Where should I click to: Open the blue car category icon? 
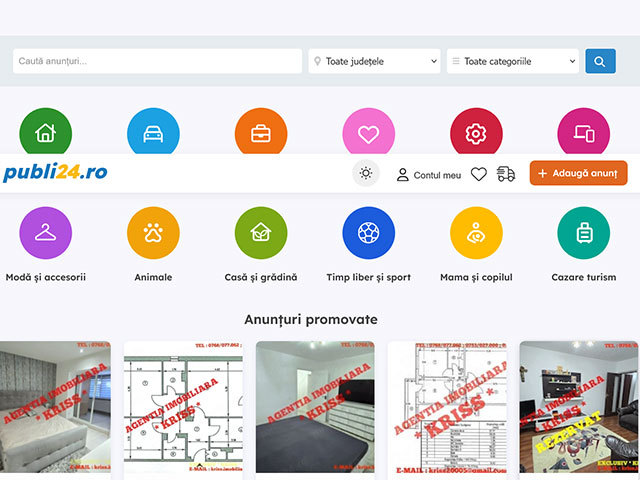coord(153,133)
